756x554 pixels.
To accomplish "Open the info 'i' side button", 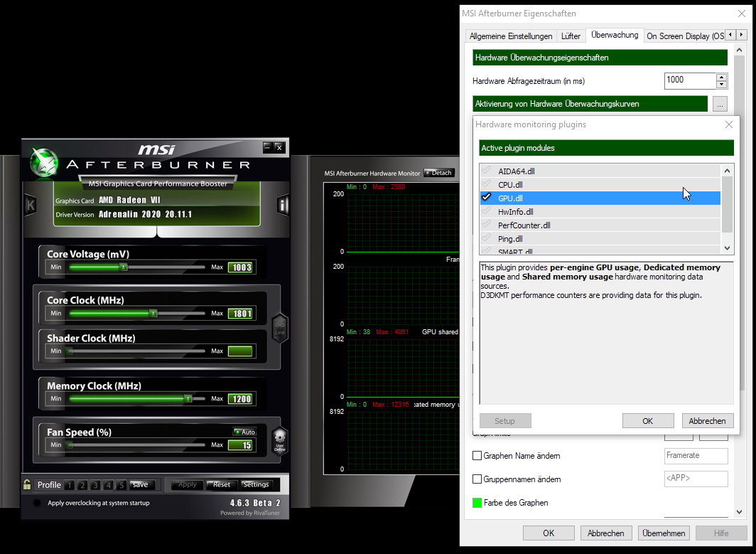I will [283, 205].
